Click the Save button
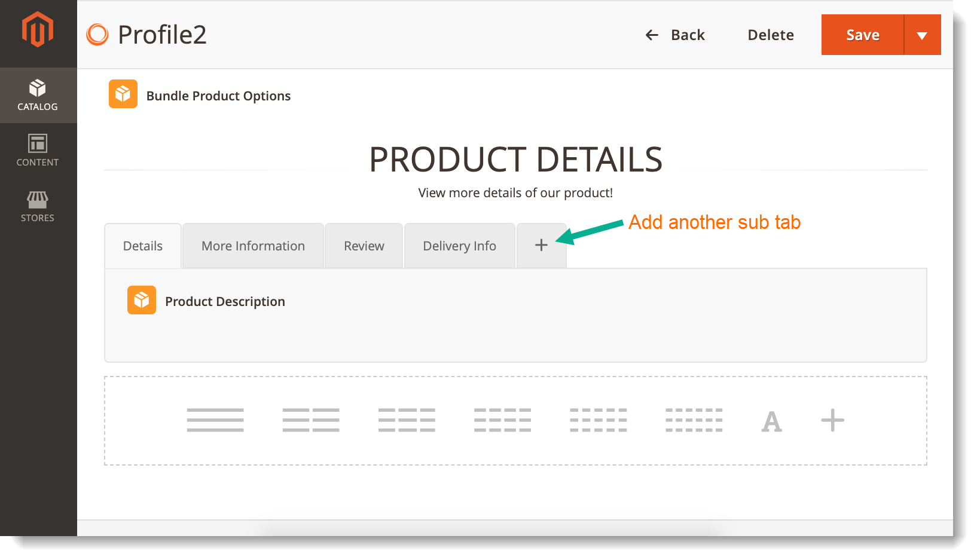 pyautogui.click(x=862, y=34)
